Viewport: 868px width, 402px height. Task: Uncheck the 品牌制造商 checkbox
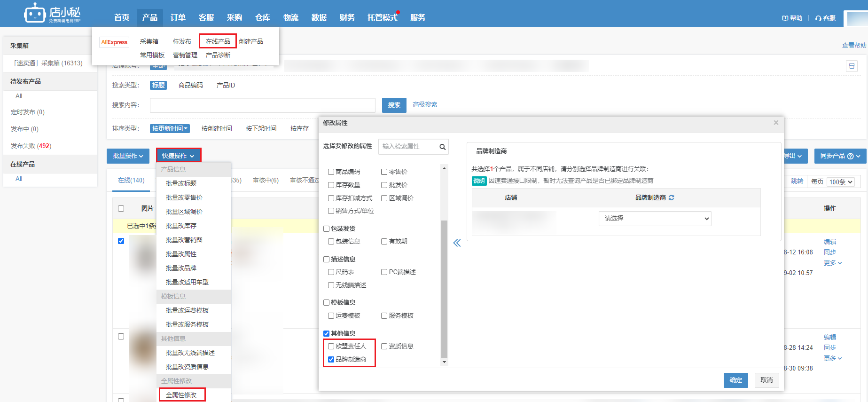point(331,360)
